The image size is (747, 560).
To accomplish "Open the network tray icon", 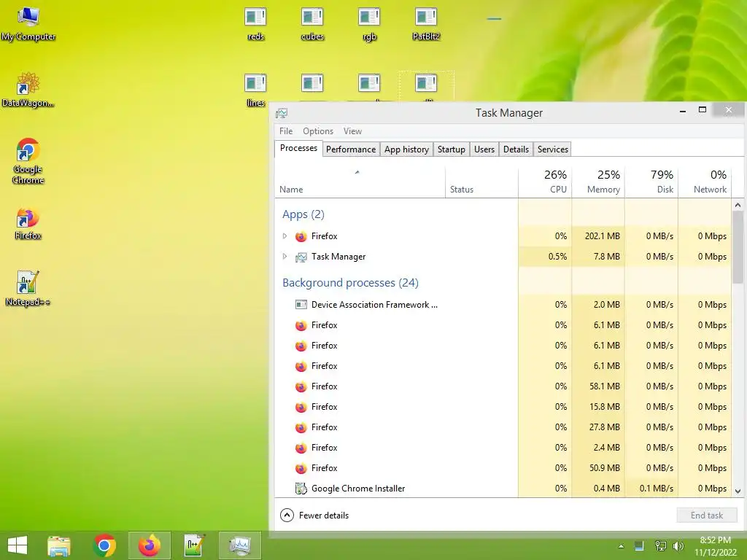I will 661,545.
